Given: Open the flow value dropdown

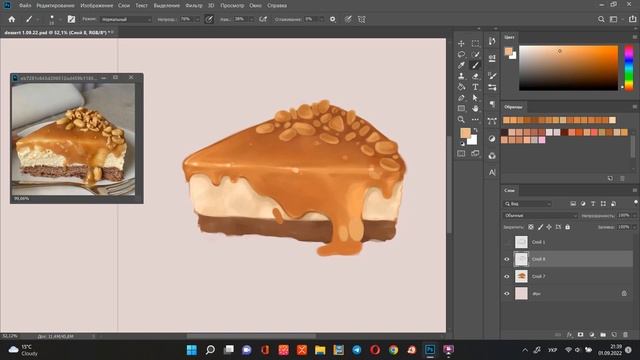Looking at the screenshot, I should [x=251, y=19].
